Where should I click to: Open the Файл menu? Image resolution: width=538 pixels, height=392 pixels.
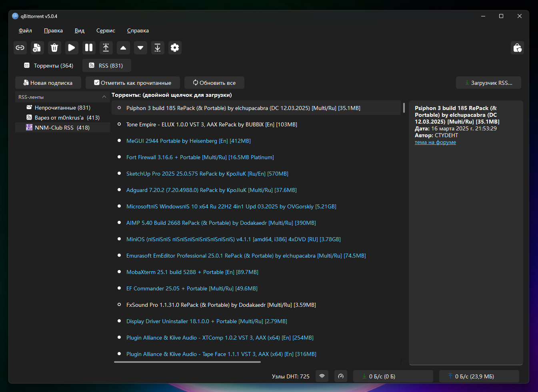(25, 30)
